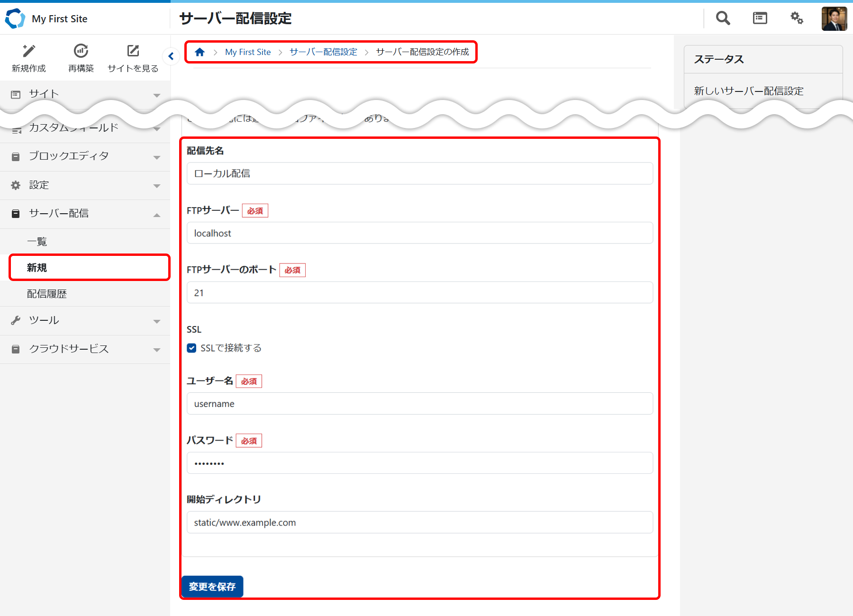Select the 設定 gear icon in sidebar

16,185
